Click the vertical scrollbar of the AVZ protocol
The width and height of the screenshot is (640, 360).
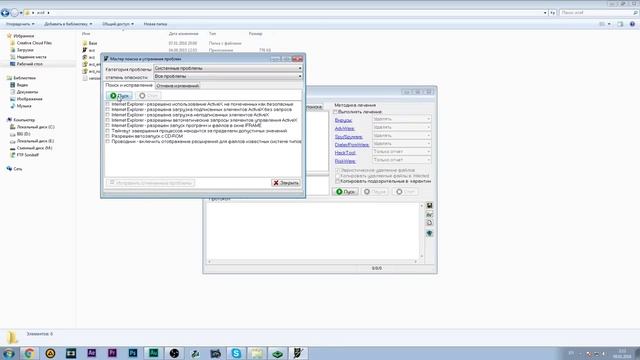pos(422,231)
